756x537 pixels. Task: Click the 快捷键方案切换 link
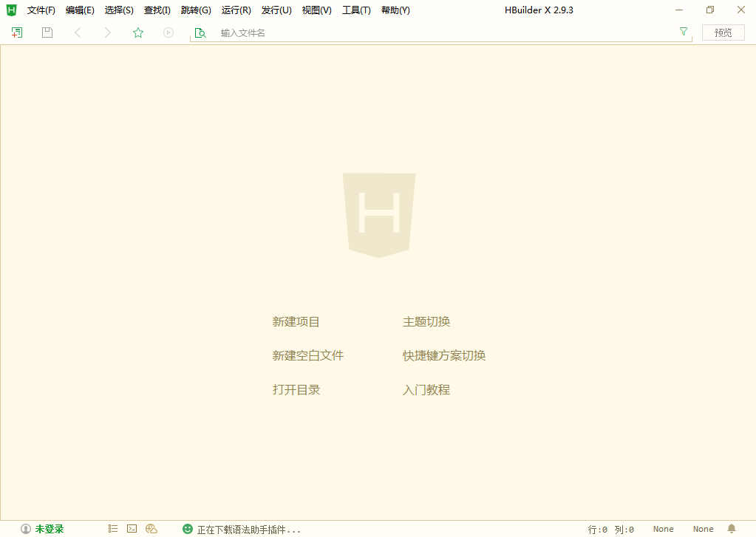coord(444,355)
